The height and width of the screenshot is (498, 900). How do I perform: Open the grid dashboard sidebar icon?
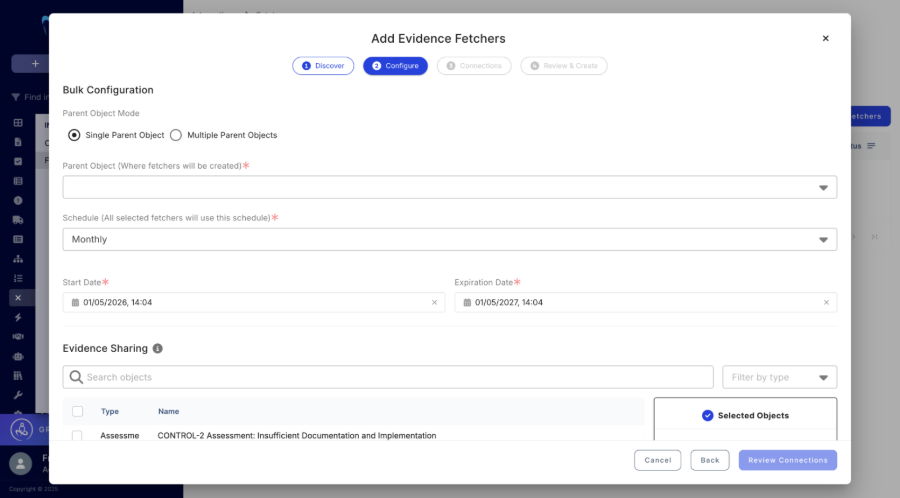[18, 123]
